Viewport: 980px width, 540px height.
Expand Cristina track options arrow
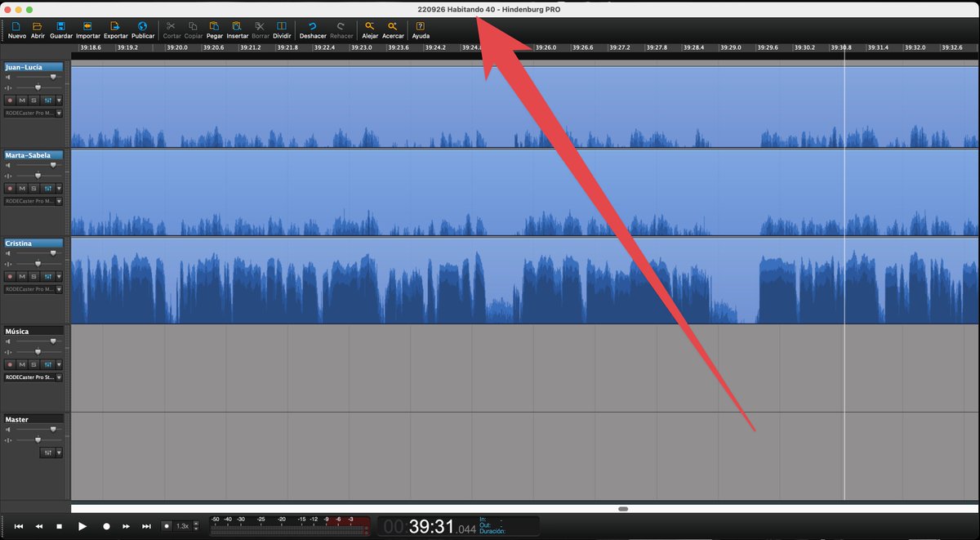click(59, 276)
